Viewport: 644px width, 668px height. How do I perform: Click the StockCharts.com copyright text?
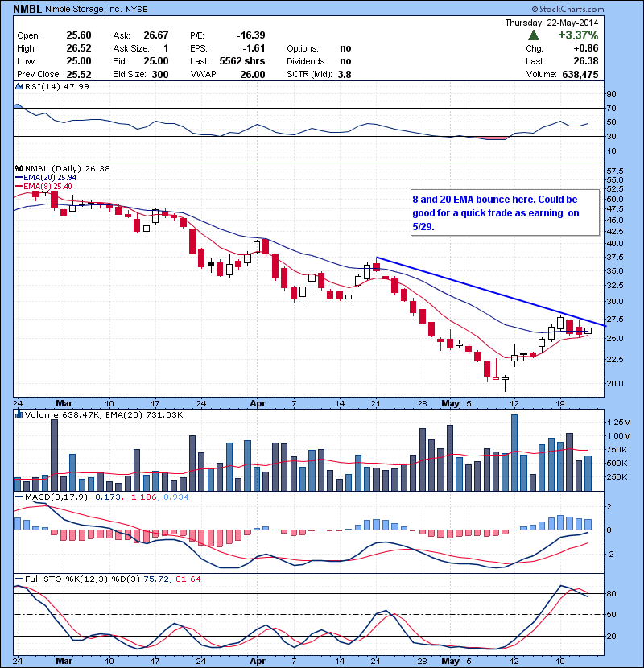point(568,9)
